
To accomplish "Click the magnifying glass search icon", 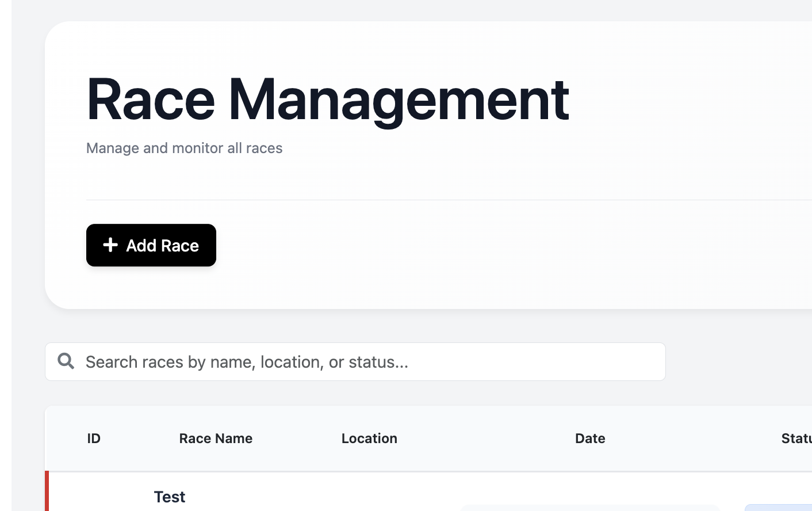I will coord(66,361).
